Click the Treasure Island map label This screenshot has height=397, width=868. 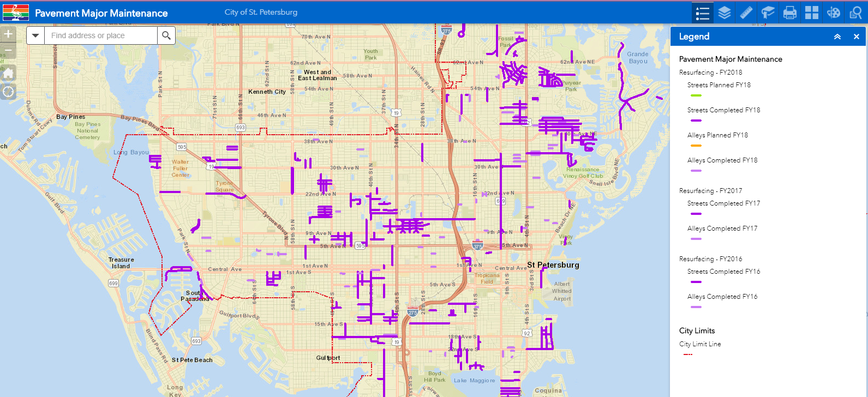(x=121, y=263)
